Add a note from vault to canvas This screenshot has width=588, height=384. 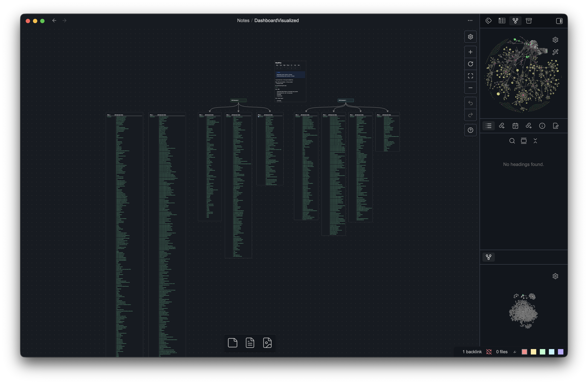[250, 343]
